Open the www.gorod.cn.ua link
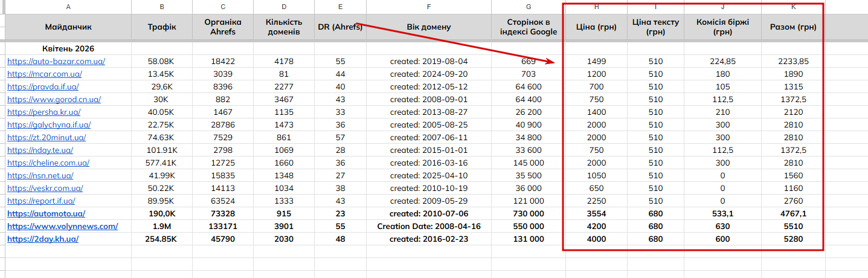 [54, 100]
